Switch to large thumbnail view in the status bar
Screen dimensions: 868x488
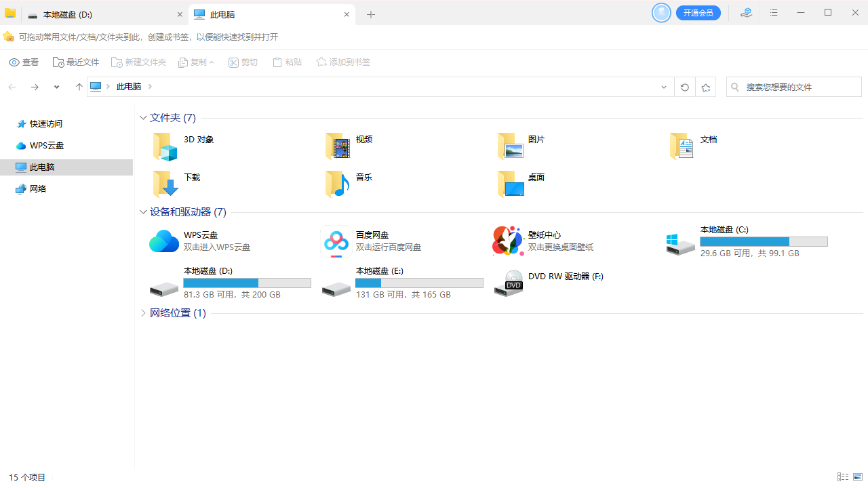856,477
